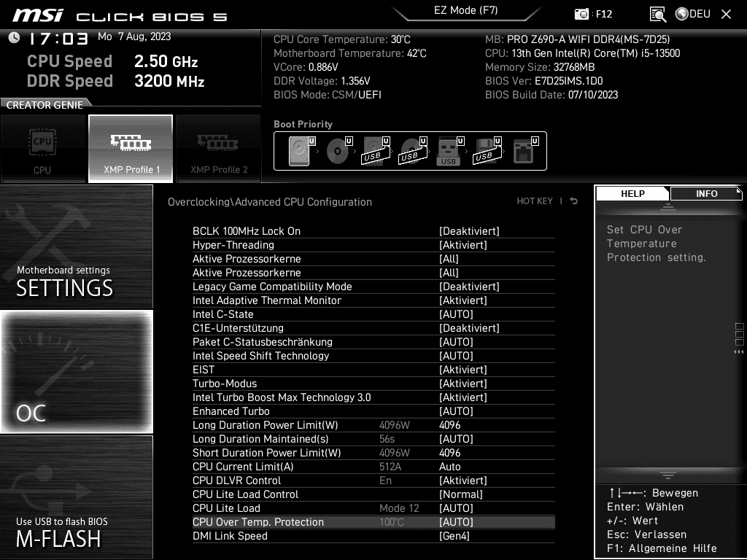
Task: Switch to EZ Mode (F7)
Action: (x=466, y=10)
